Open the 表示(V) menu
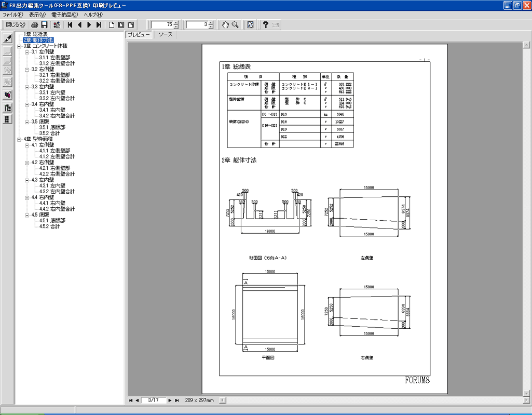The width and height of the screenshot is (532, 415). [x=37, y=15]
